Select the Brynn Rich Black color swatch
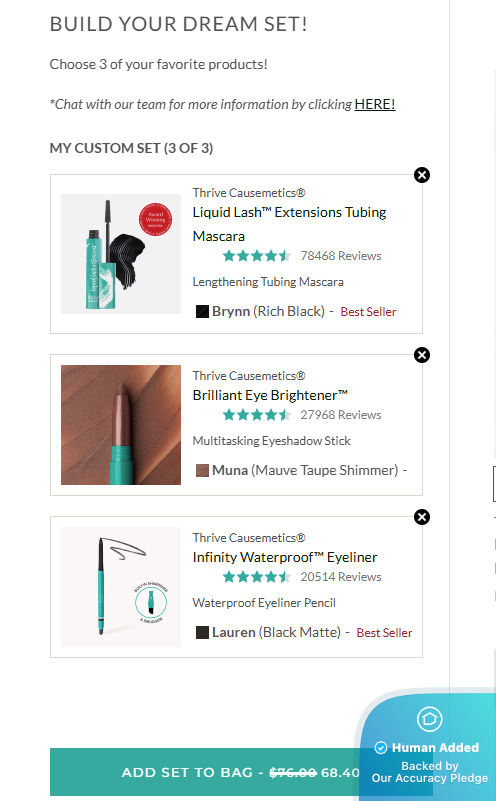The height and width of the screenshot is (801, 496). click(202, 312)
